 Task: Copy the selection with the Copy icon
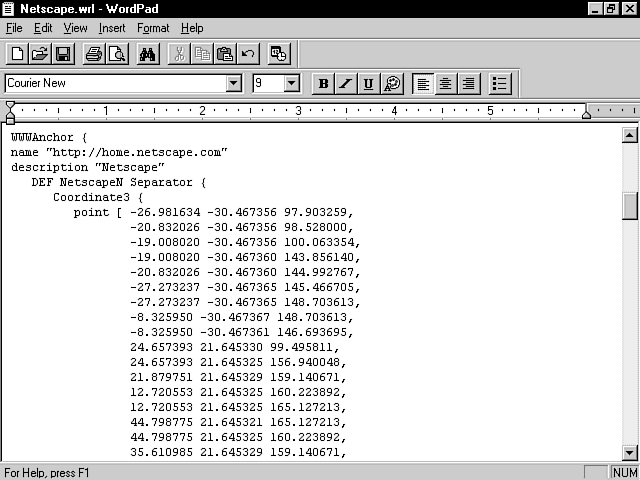pyautogui.click(x=202, y=54)
